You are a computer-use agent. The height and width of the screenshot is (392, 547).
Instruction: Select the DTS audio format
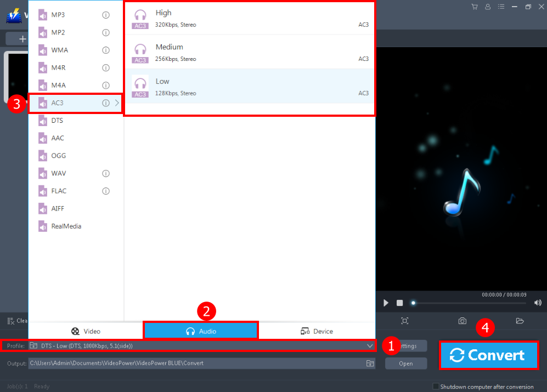[x=59, y=120]
